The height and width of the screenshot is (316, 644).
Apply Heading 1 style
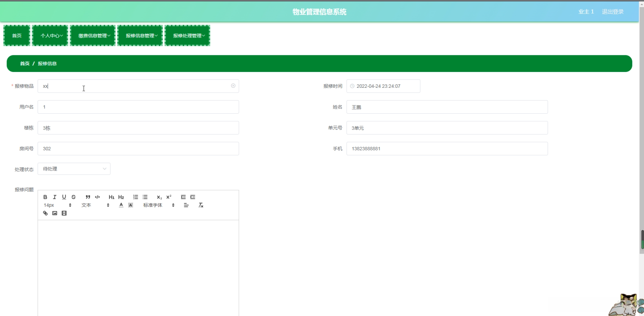pos(111,197)
